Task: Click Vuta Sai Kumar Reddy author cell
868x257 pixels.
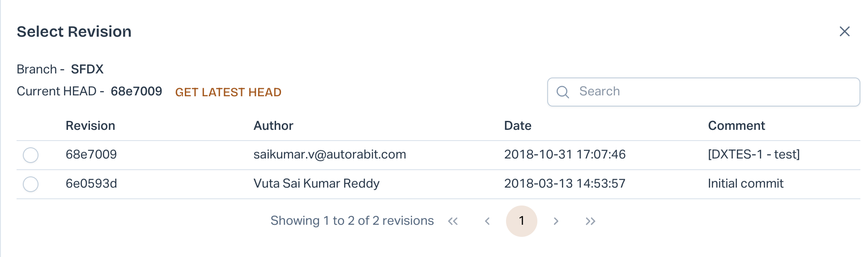Action: click(x=316, y=184)
